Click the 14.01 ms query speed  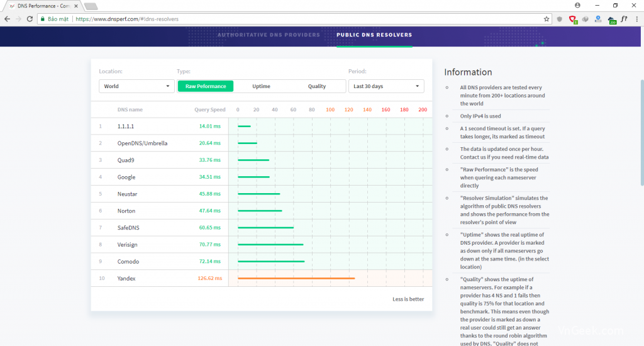pyautogui.click(x=209, y=126)
